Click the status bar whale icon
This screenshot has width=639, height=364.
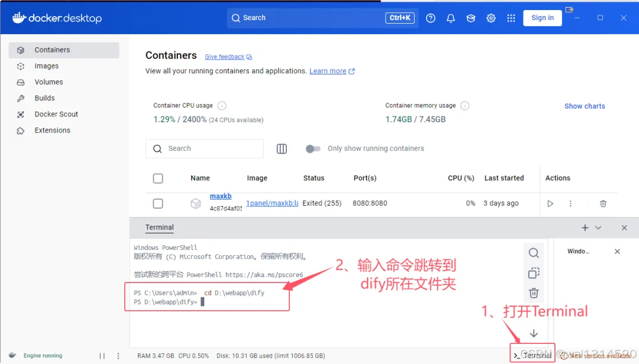(x=12, y=356)
